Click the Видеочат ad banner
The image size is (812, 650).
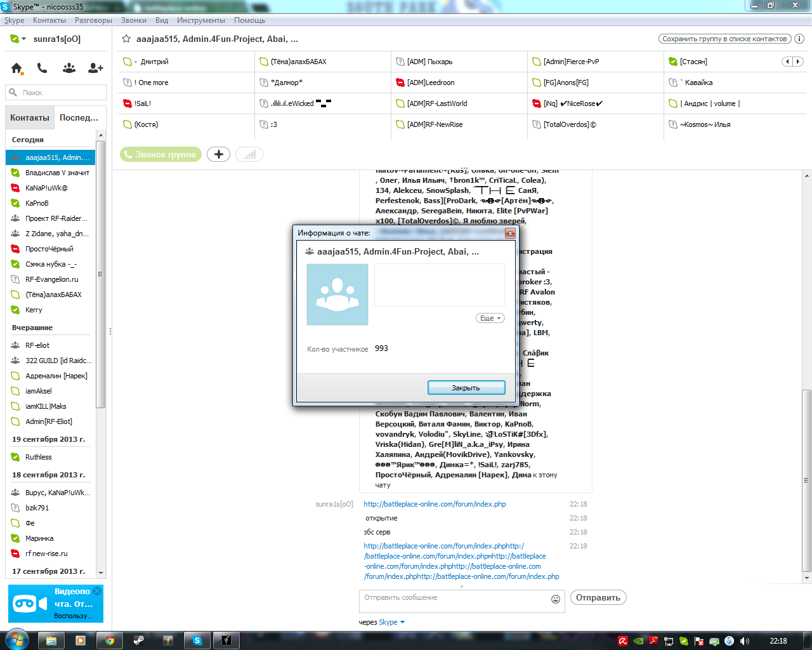[x=56, y=604]
